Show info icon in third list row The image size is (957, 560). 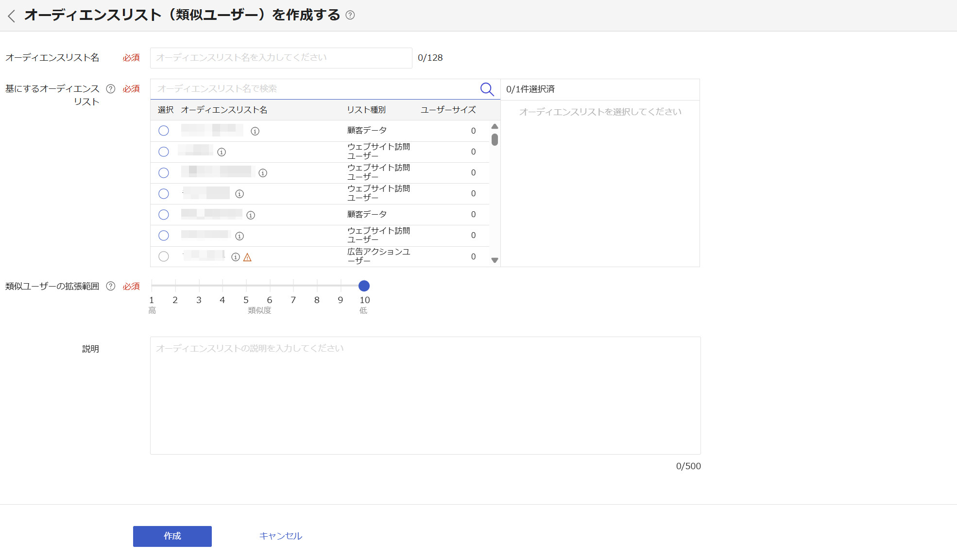pos(263,173)
